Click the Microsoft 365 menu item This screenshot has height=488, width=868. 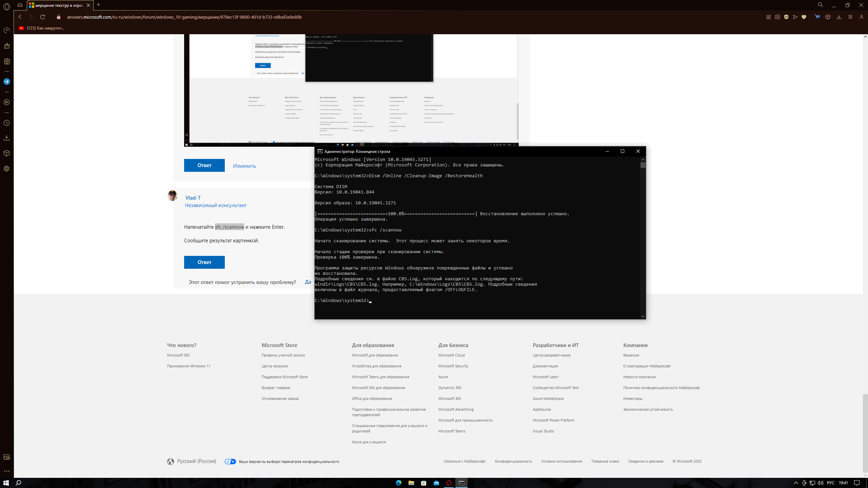pyautogui.click(x=178, y=355)
